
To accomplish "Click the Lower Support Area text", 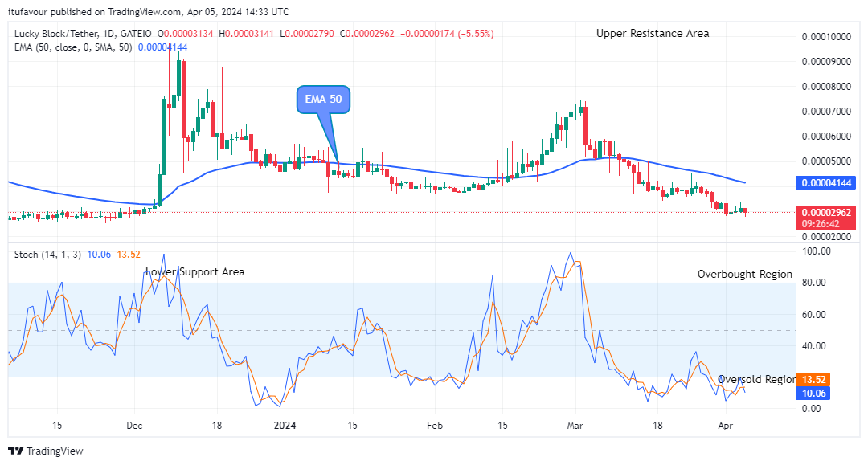I will (194, 272).
